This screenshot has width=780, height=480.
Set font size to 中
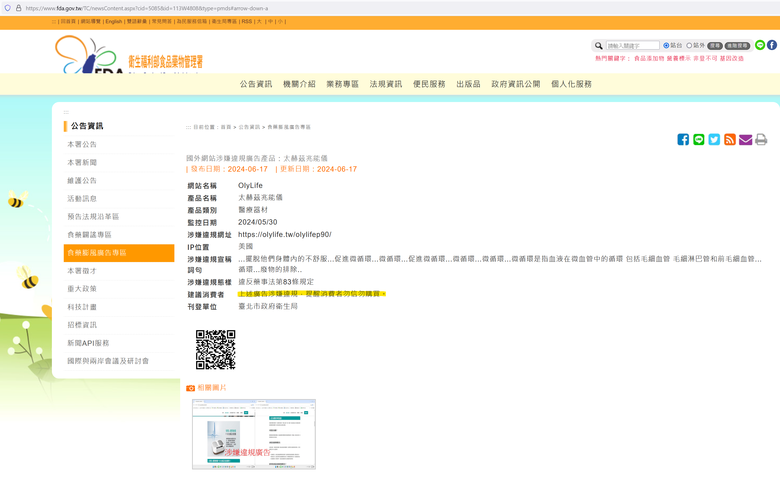[x=270, y=21]
